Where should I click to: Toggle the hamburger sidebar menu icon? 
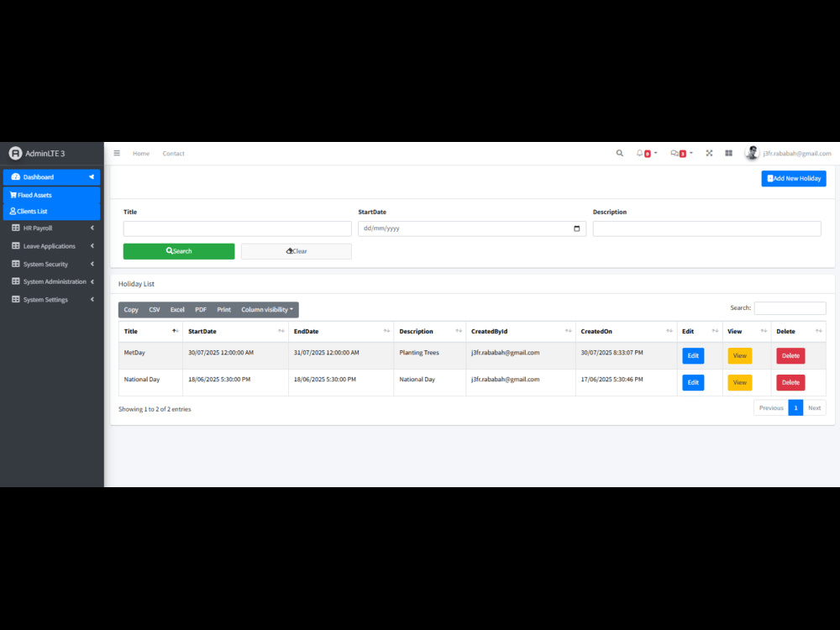tap(117, 153)
